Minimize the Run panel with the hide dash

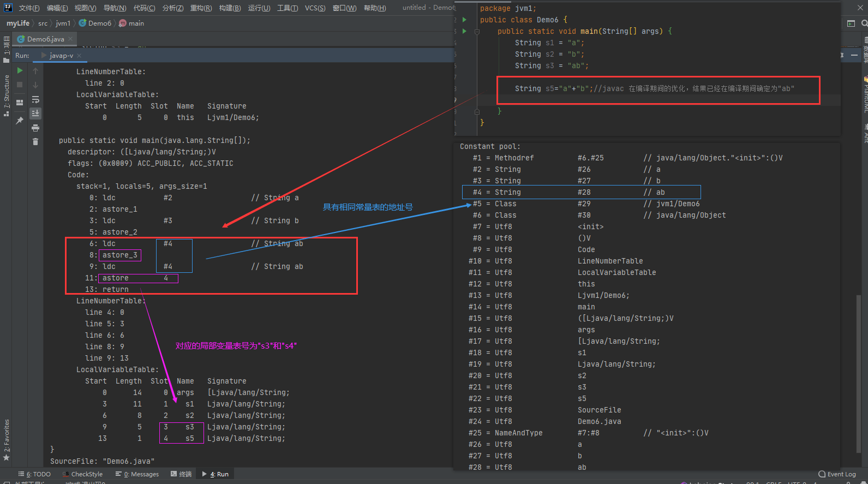point(854,55)
